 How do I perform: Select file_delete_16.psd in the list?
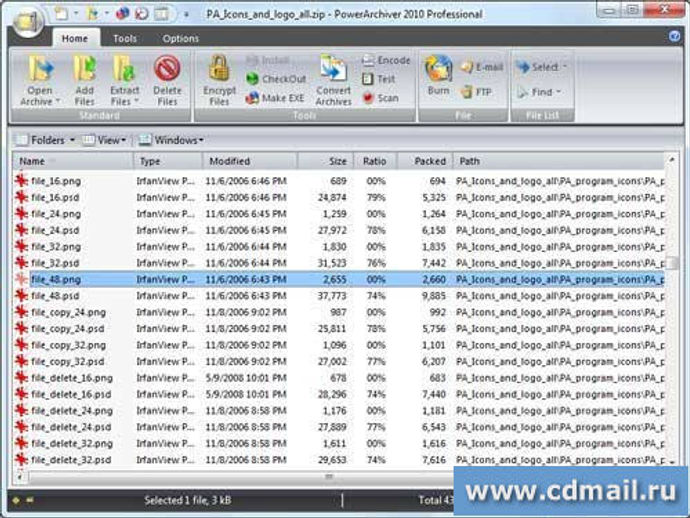(x=71, y=394)
